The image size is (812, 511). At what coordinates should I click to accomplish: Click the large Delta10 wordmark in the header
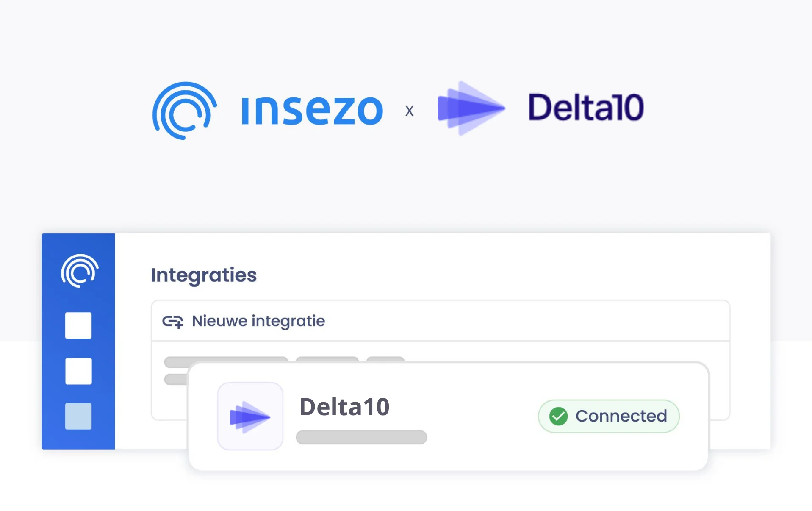[586, 108]
